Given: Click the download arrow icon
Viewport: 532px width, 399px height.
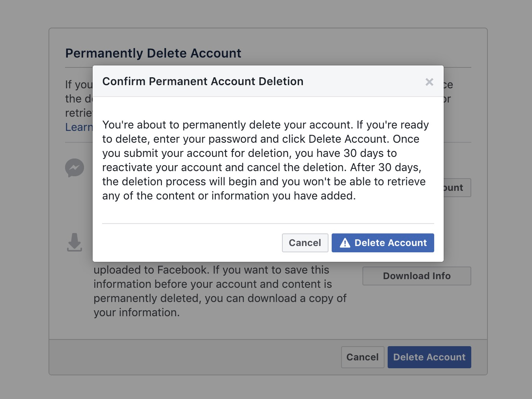Looking at the screenshot, I should tap(75, 242).
